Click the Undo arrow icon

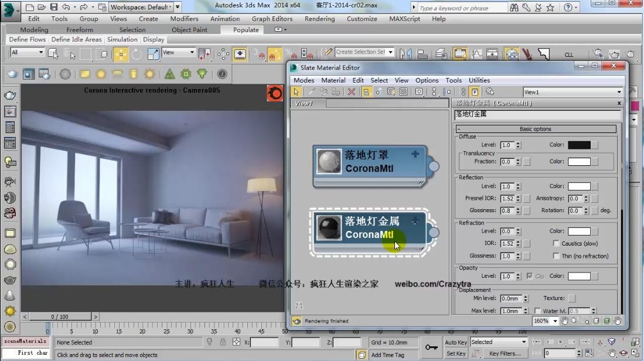point(66,7)
